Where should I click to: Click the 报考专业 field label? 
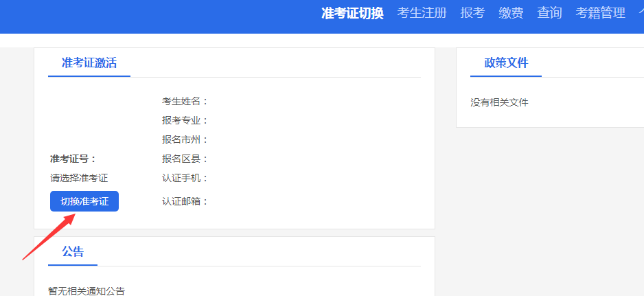point(185,120)
